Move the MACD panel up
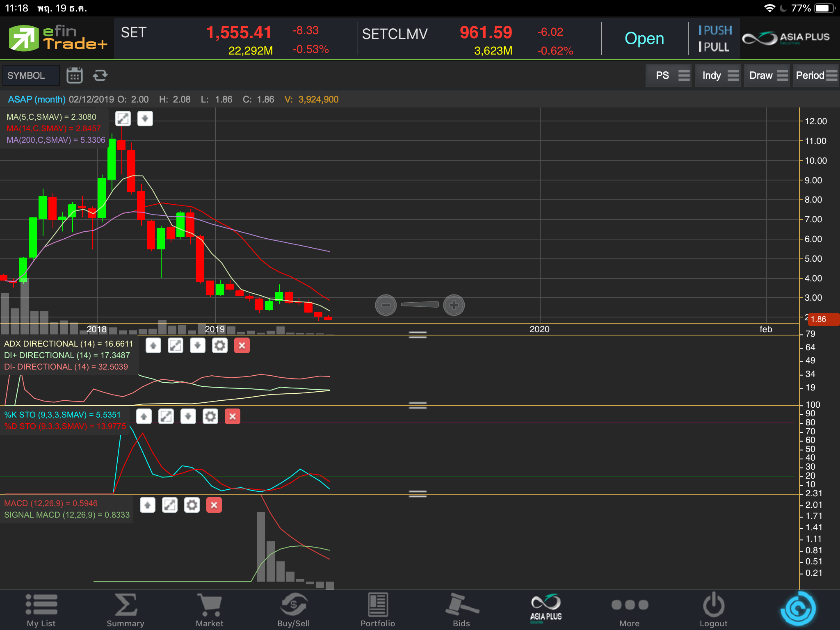The width and height of the screenshot is (840, 630). pos(148,505)
